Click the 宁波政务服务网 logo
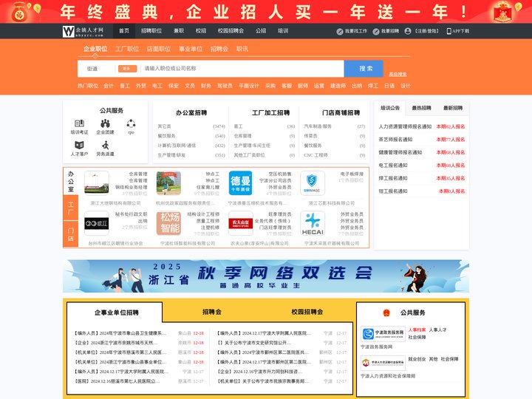 [x=383, y=333]
